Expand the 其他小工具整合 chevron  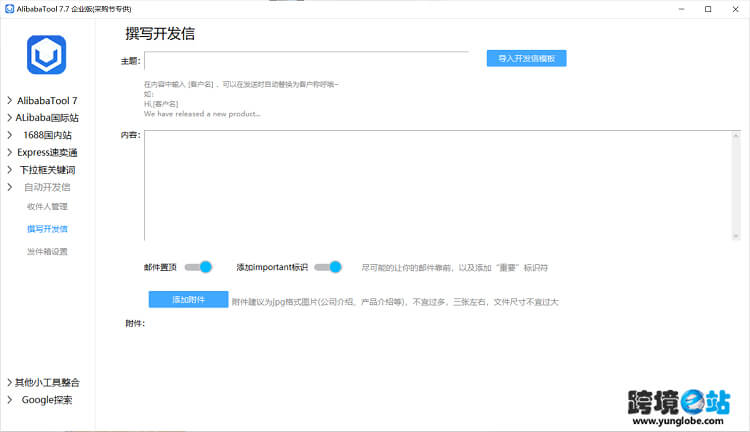[x=10, y=382]
